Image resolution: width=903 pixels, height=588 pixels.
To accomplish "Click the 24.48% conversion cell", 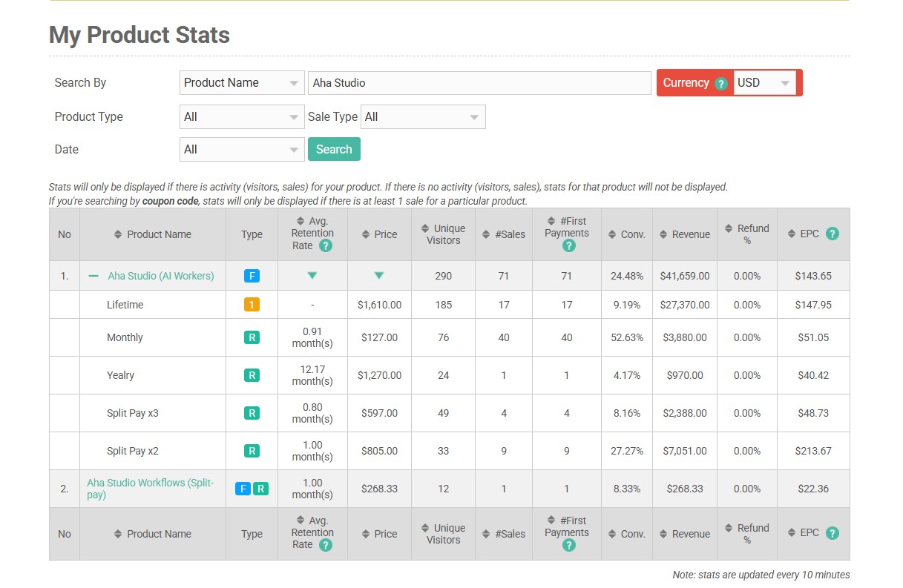I will click(627, 276).
